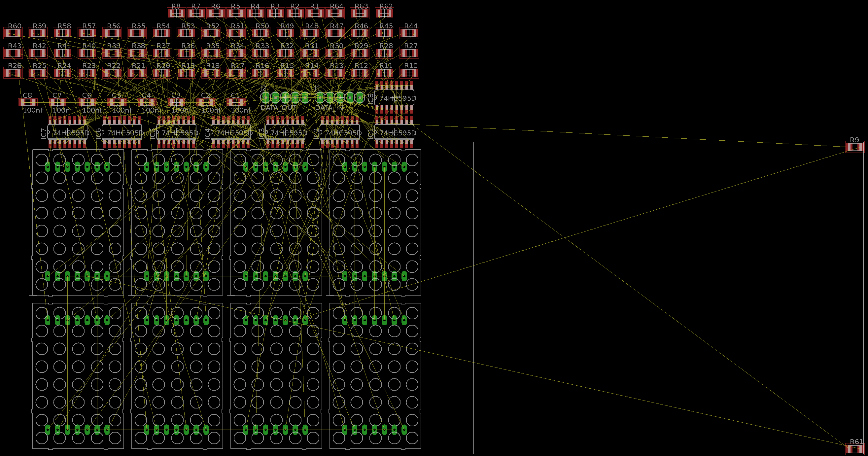The height and width of the screenshot is (456, 868).
Task: Select capacitor C5 footprint
Action: (x=117, y=102)
